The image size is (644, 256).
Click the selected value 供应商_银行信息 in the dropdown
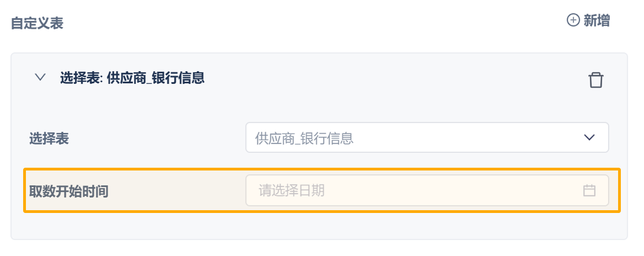click(x=304, y=138)
